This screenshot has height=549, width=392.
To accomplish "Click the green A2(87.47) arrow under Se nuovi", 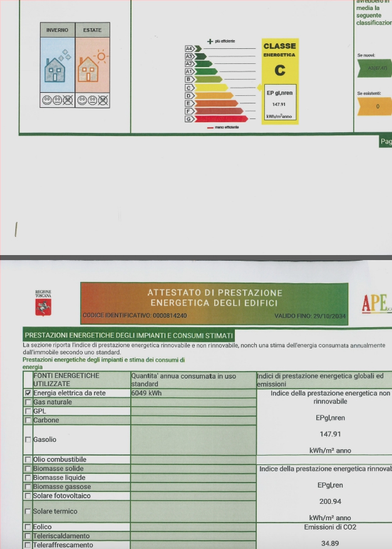I will (x=374, y=68).
